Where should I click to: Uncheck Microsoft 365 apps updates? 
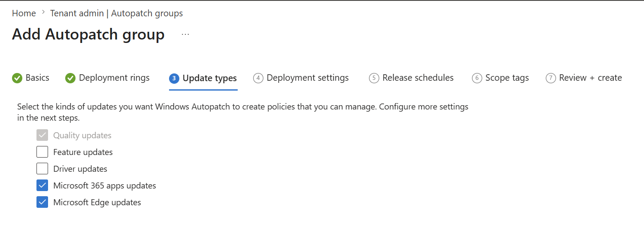[42, 185]
